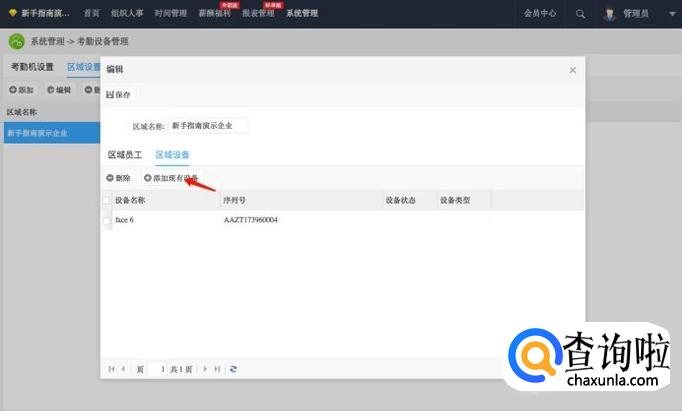Open the 薪酬福利 menu
682x411 pixels.
click(214, 13)
